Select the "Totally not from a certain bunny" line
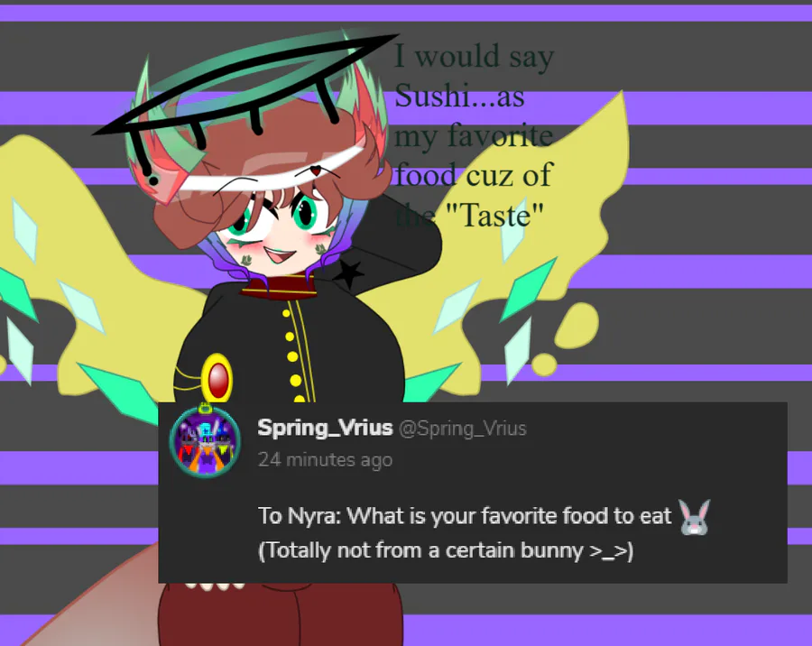This screenshot has width=812, height=646. [446, 550]
